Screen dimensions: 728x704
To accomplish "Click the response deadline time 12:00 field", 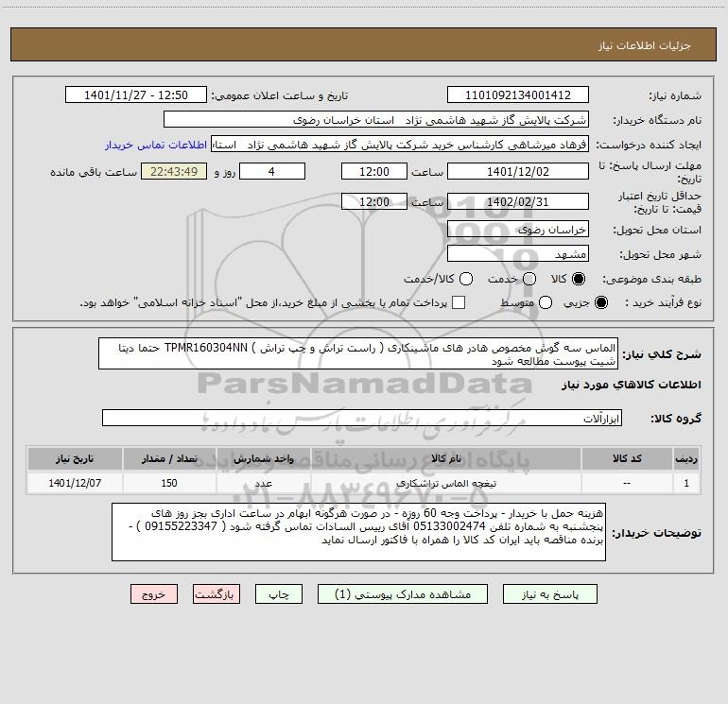I will (374, 171).
